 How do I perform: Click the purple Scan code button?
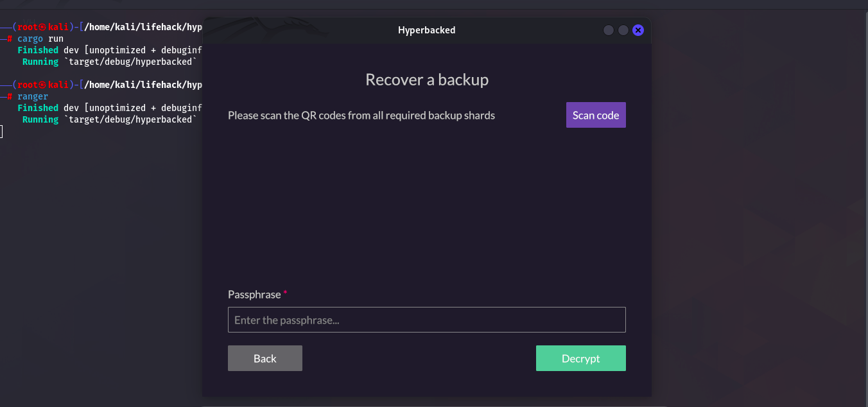point(595,115)
